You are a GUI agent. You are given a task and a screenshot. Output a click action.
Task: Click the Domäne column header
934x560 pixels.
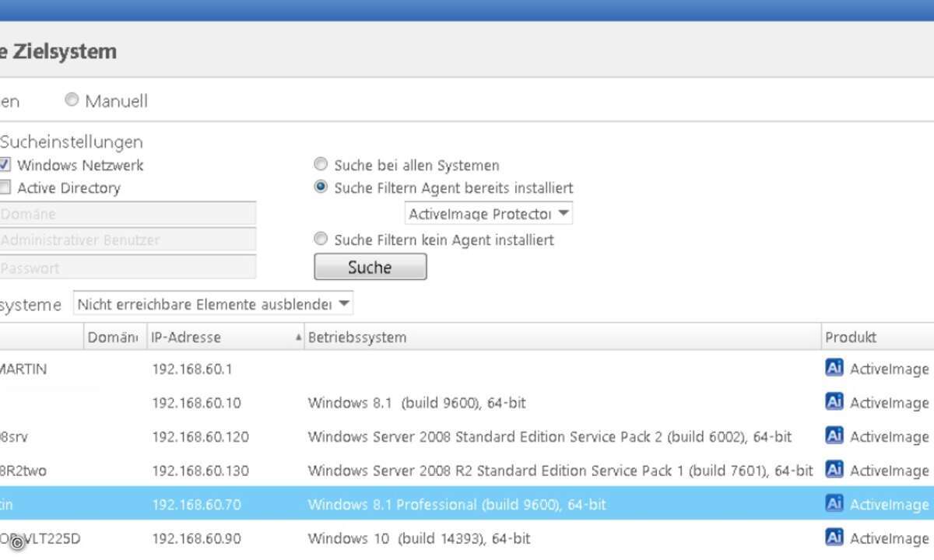click(114, 337)
